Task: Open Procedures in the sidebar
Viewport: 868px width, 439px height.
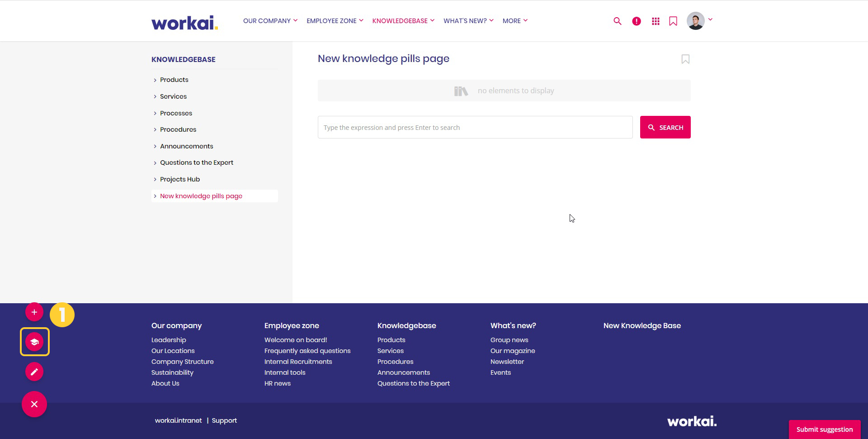Action: click(x=178, y=129)
